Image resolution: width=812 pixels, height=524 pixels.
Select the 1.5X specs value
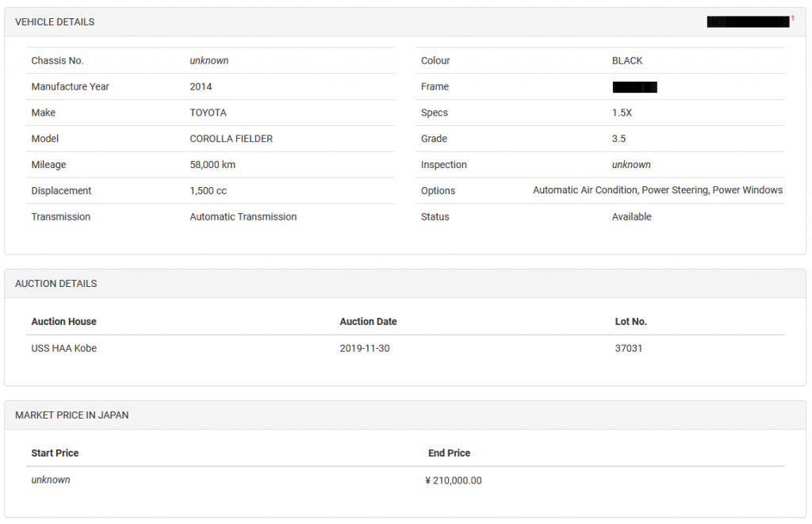[x=622, y=113]
